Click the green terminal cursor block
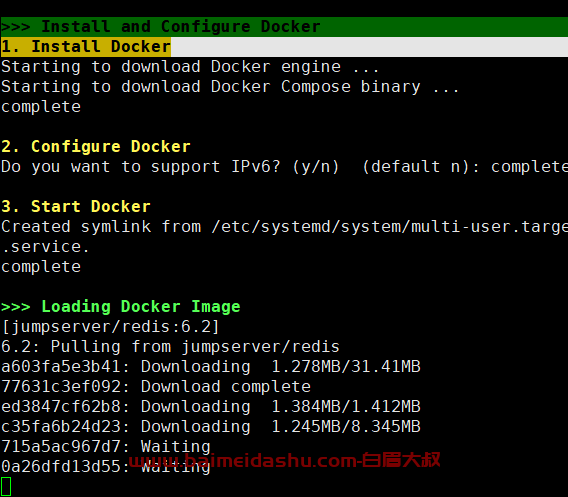Viewport: 568px width, 497px height. (x=6, y=486)
